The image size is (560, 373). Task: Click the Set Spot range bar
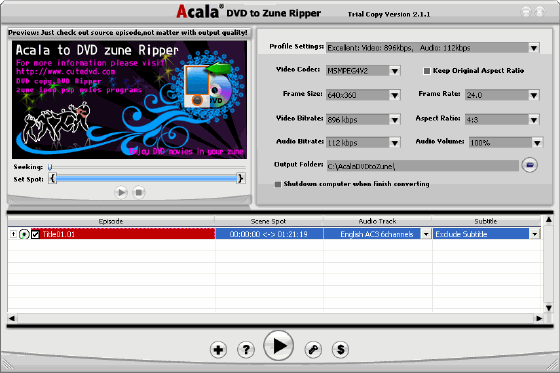click(x=146, y=178)
